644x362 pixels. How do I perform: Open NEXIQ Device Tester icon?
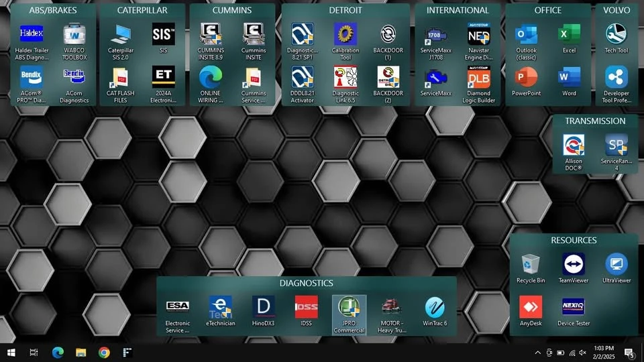(574, 311)
